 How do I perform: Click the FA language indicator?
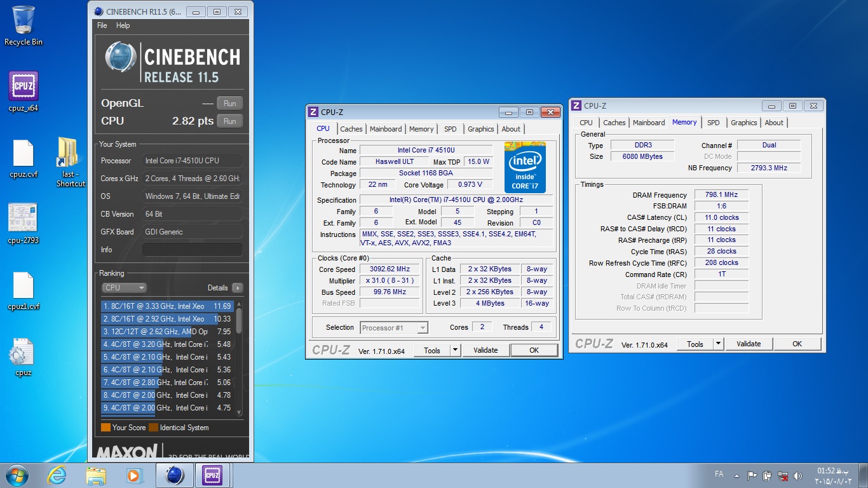point(719,474)
